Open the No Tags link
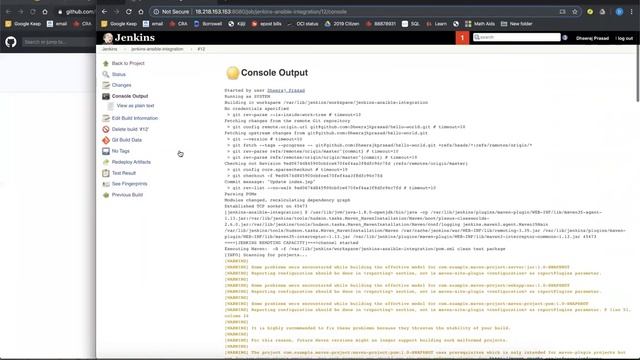Screen dimensions: 640x360 click(120, 151)
